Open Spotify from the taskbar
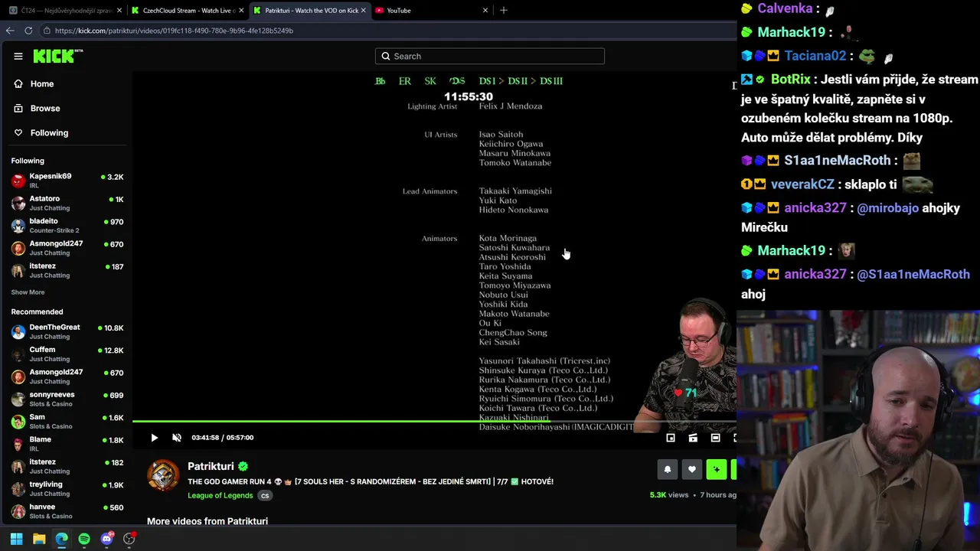Screen dimensions: 980x551 tap(84, 539)
